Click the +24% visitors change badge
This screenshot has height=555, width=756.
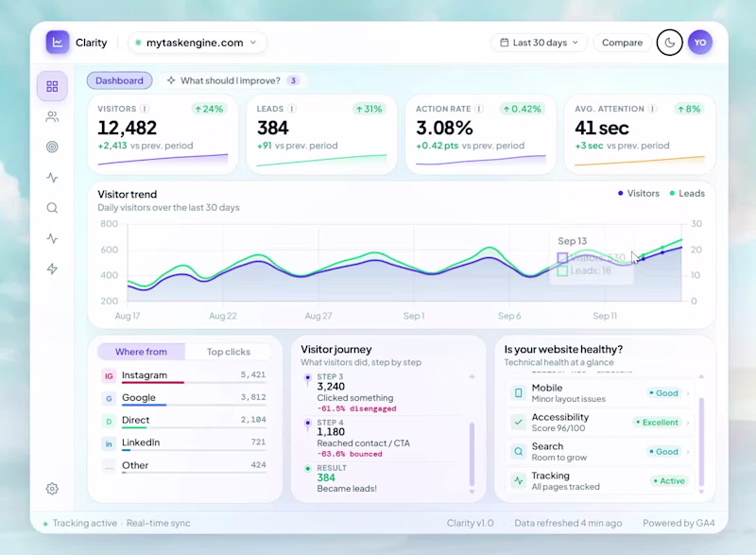209,109
